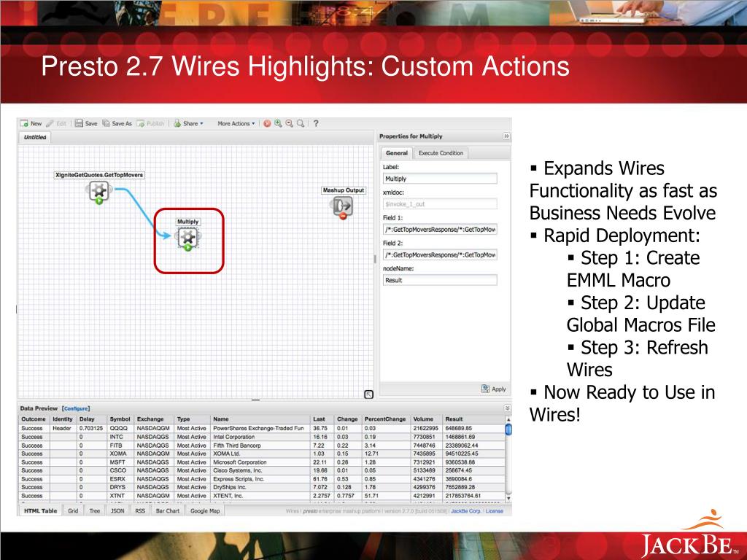Image resolution: width=747 pixels, height=560 pixels.
Task: Collapse Data Preview with the double-chevron
Action: pos(508,408)
